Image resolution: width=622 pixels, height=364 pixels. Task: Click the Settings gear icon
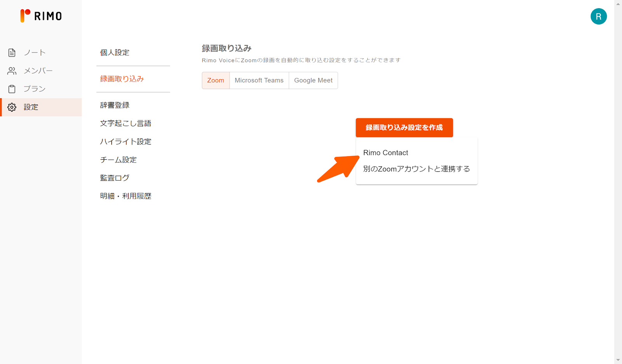pyautogui.click(x=12, y=107)
